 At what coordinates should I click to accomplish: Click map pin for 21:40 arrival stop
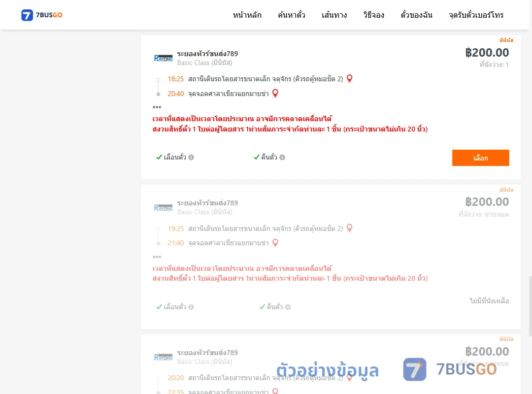[x=275, y=243]
